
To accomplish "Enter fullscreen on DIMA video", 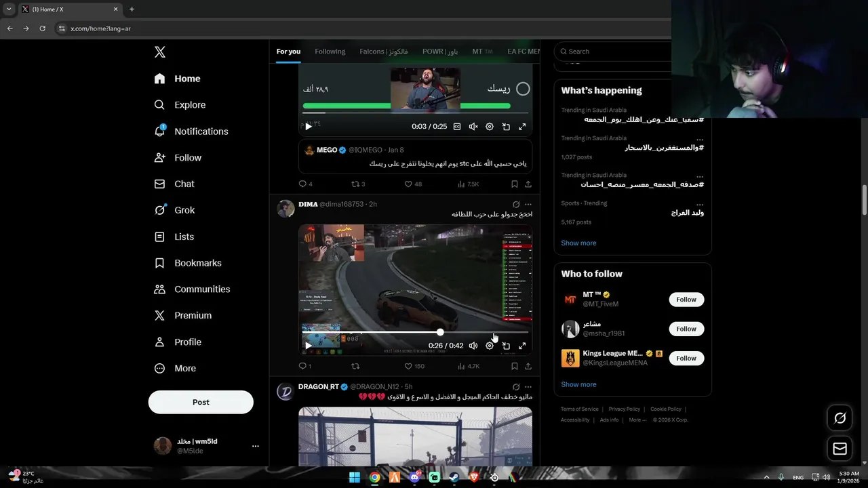I will pos(522,346).
